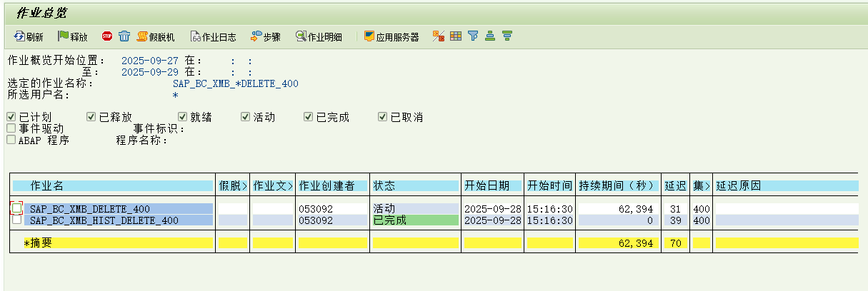Enable the 事件驱动 (Event-driven) checkbox

coord(11,128)
